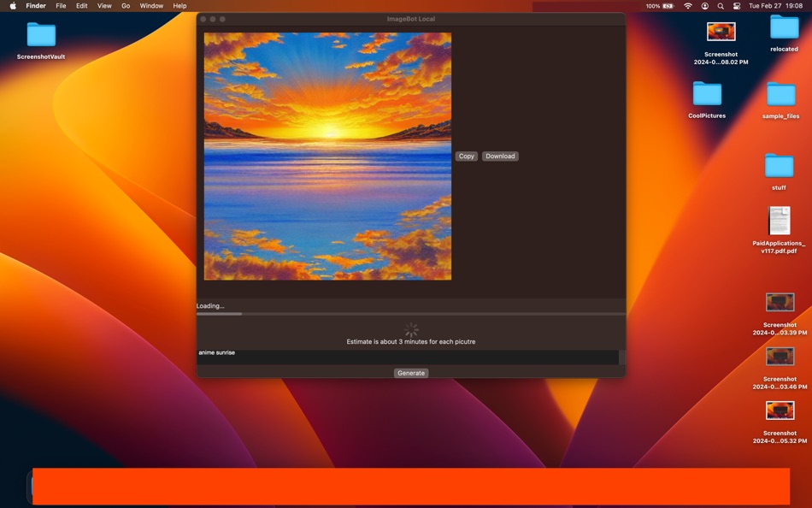Screen dimensions: 812x508
Task: Copy the generated image
Action: (466, 156)
